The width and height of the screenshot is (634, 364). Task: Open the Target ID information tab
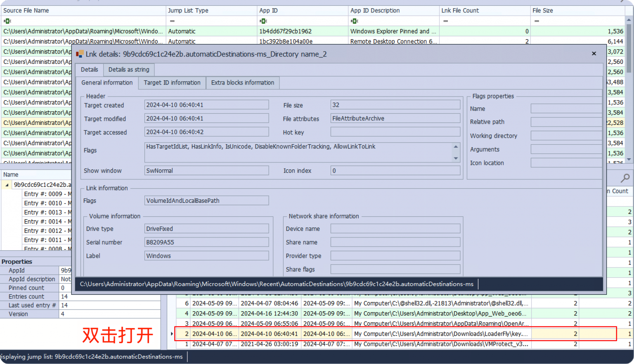[172, 82]
